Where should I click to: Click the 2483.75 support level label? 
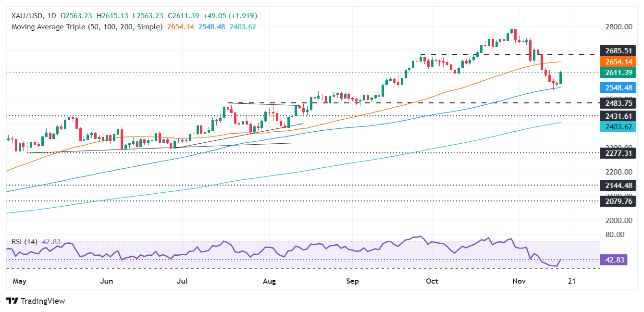click(x=619, y=103)
